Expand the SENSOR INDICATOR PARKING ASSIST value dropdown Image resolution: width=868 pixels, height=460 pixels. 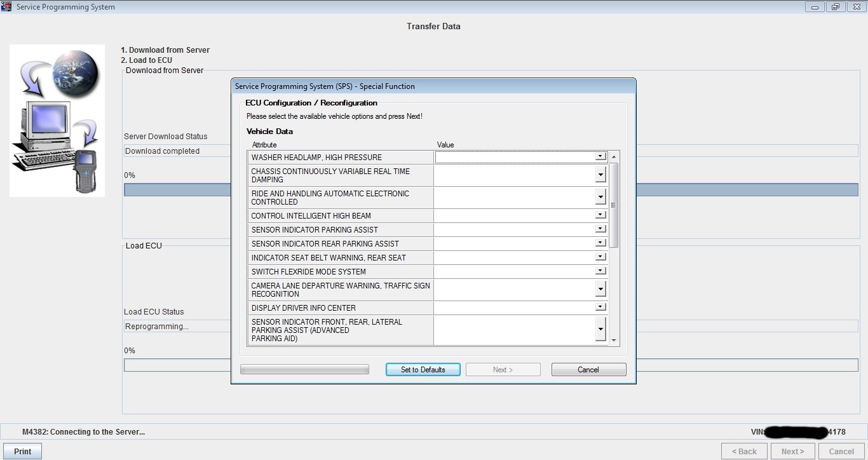(600, 229)
